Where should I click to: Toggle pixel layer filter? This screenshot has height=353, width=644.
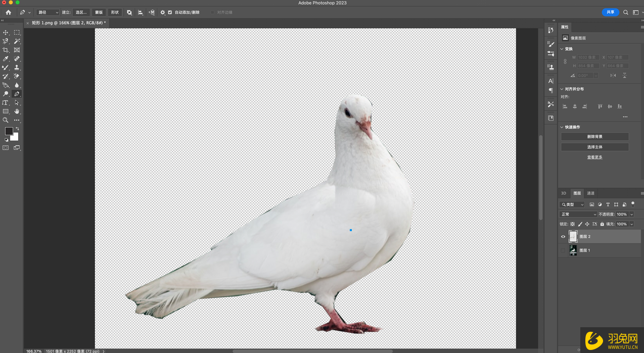coord(592,204)
